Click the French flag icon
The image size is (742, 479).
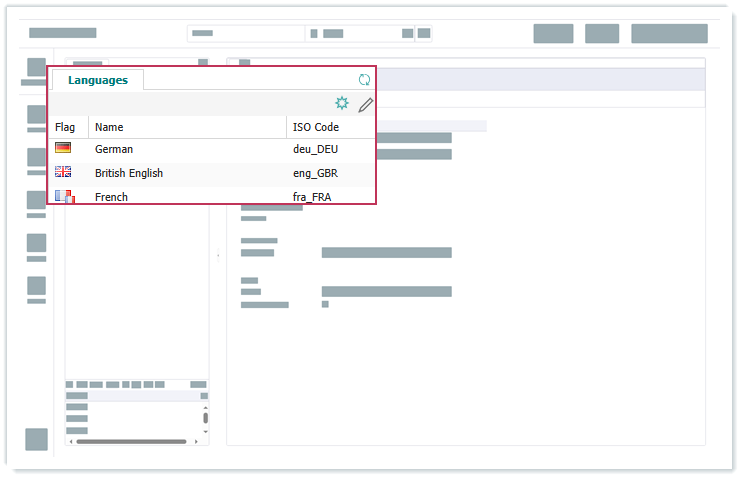coord(64,196)
